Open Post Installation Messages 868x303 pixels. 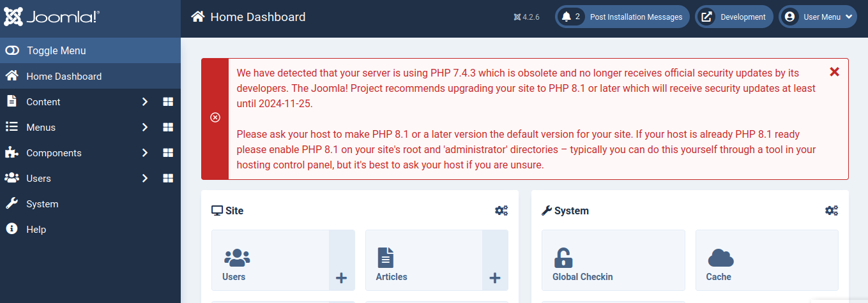pos(622,17)
